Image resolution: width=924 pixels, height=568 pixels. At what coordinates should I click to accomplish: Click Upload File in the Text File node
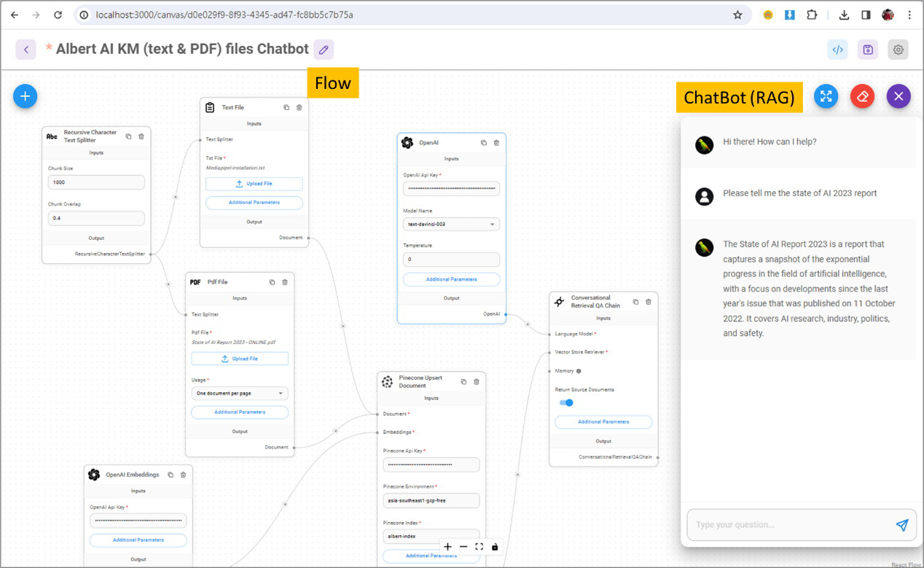pos(254,184)
